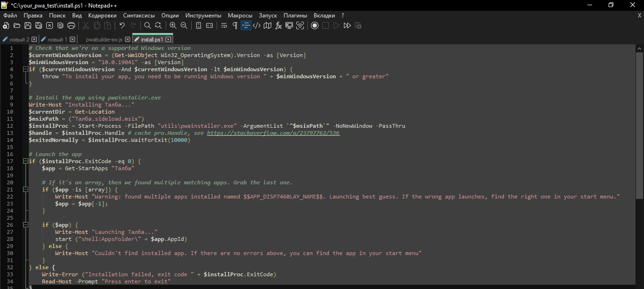Click the run macro multiple times icon

coord(347,25)
